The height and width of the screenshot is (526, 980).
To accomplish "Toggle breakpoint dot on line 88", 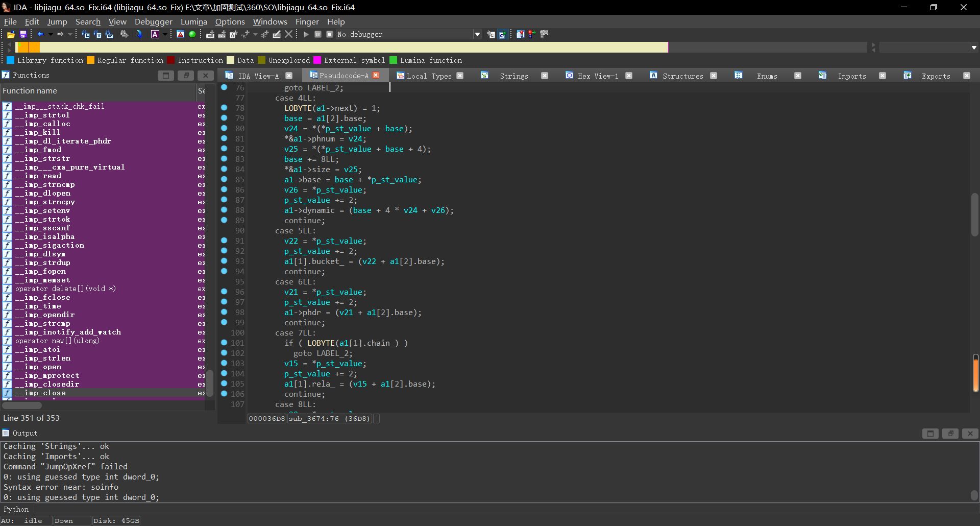I will [224, 210].
